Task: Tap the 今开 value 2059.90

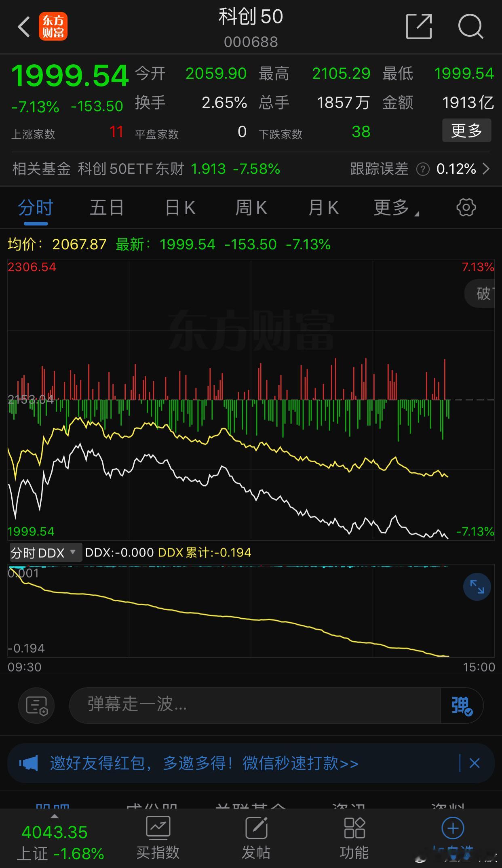Action: pos(216,74)
